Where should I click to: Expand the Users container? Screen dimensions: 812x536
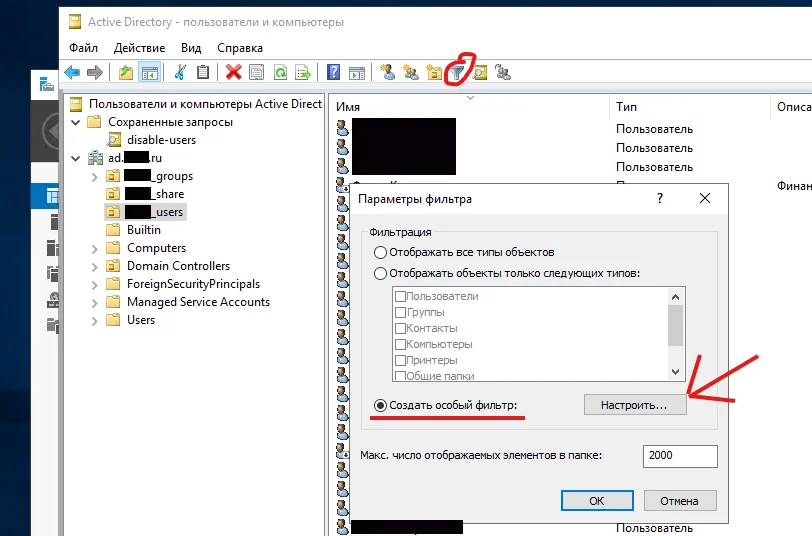94,321
